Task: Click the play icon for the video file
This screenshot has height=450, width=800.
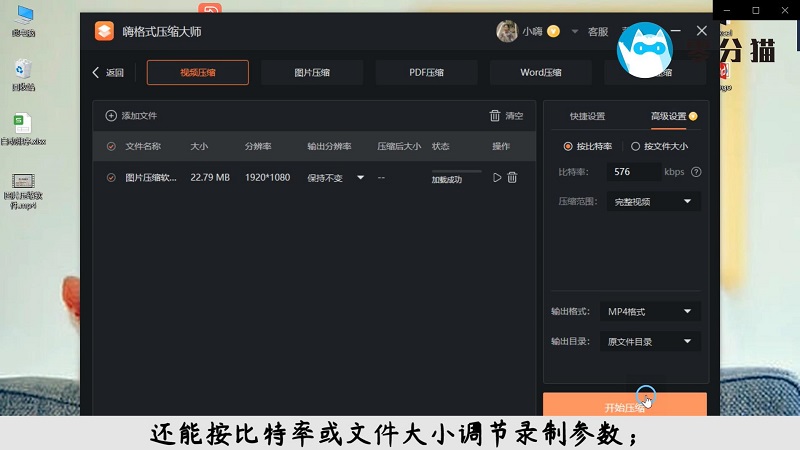Action: 497,177
